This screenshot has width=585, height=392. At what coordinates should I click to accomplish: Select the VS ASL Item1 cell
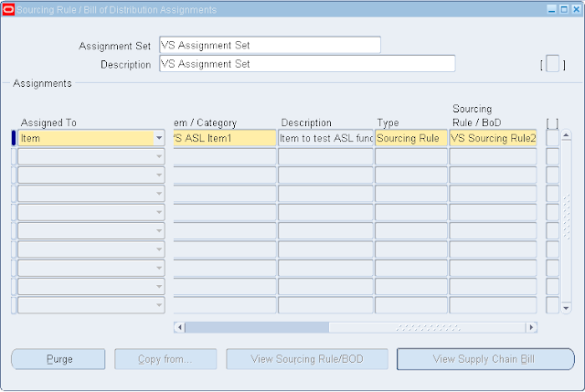[x=225, y=138]
